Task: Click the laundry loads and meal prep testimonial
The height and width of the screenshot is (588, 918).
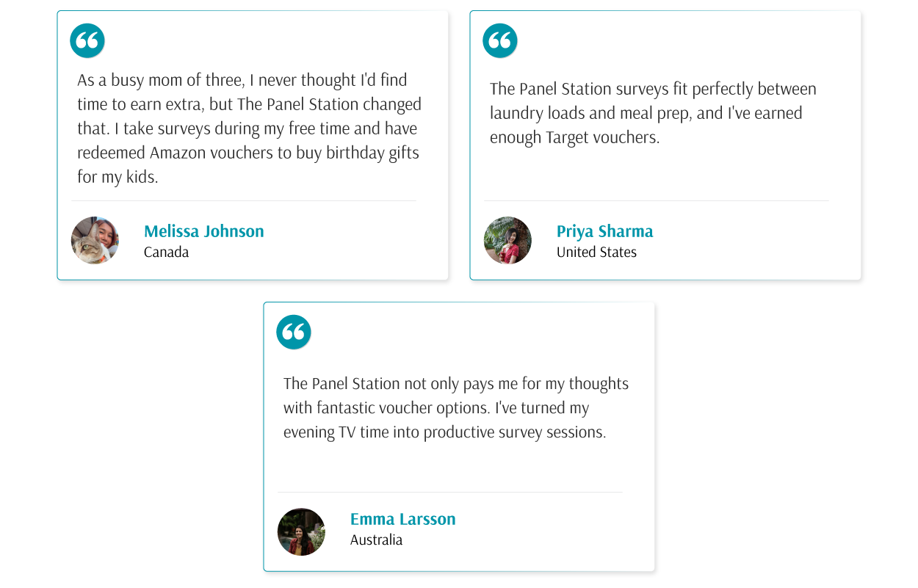Action: tap(654, 113)
